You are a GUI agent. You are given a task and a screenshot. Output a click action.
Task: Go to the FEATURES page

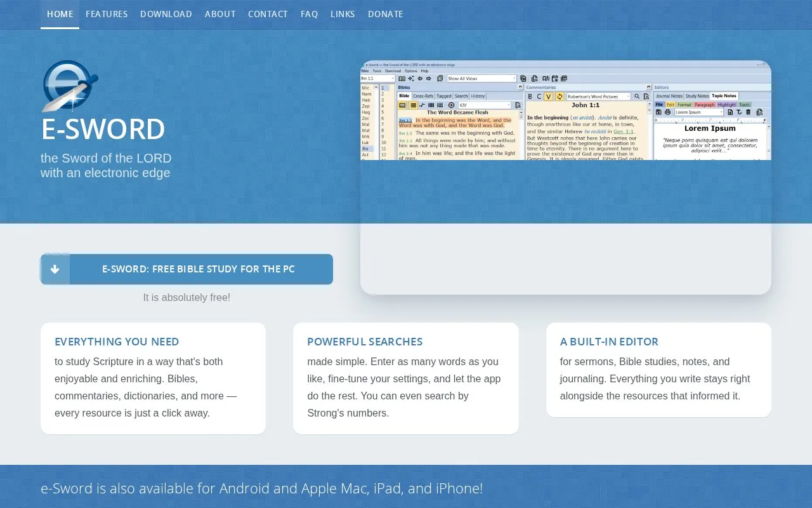pyautogui.click(x=107, y=14)
